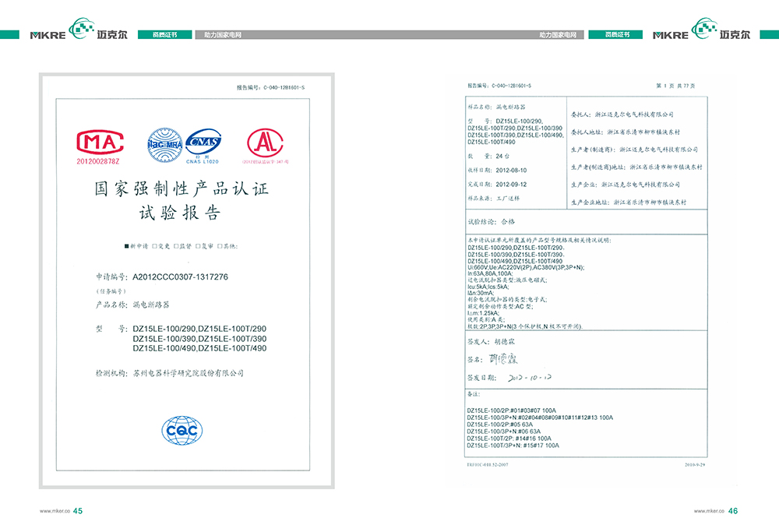Image resolution: width=779 pixels, height=532 pixels.
Task: Click cover model line DZ15LE-100/290,DZ15LE-100T/290
Action: pyautogui.click(x=199, y=329)
